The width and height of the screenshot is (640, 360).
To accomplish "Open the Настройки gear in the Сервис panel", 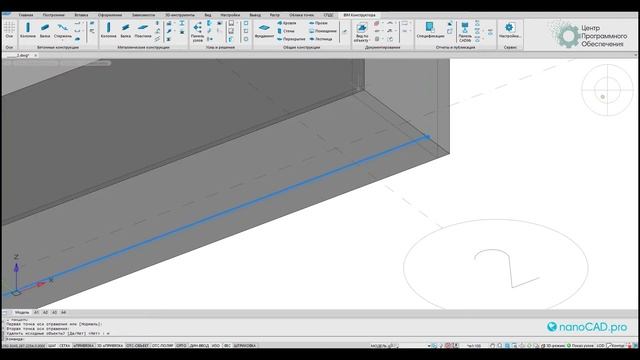I will pos(509,30).
